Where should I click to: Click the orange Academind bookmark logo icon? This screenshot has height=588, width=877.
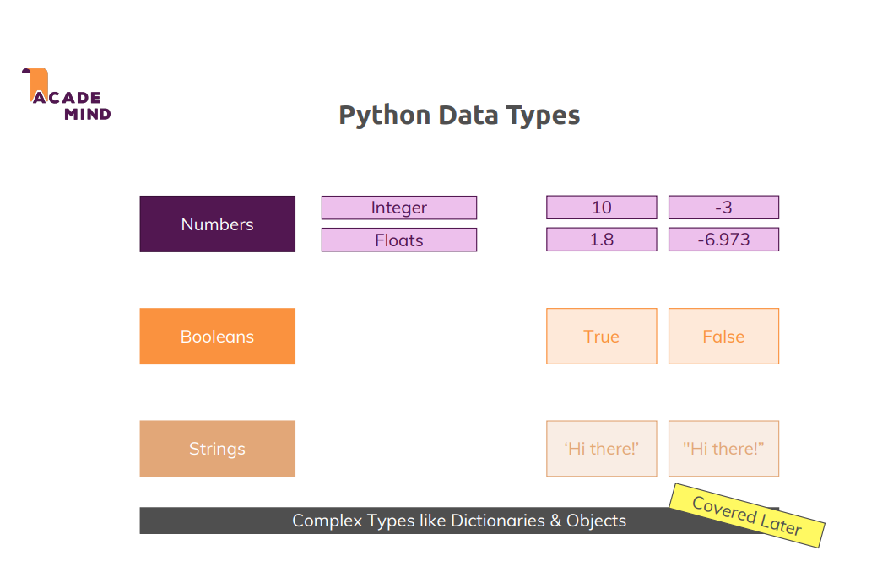(x=36, y=84)
